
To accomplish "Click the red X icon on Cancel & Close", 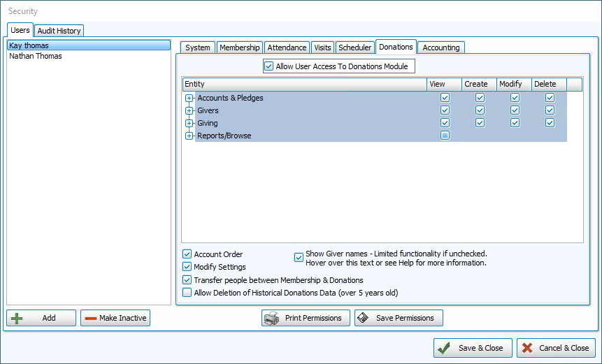I will [x=527, y=348].
